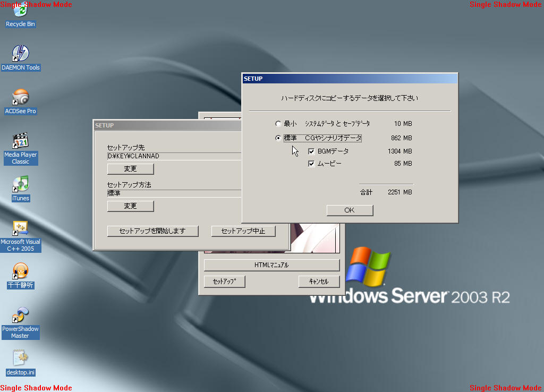This screenshot has width=544, height=392.
Task: Select the DAEMON Tools desktop icon
Action: pyautogui.click(x=21, y=58)
